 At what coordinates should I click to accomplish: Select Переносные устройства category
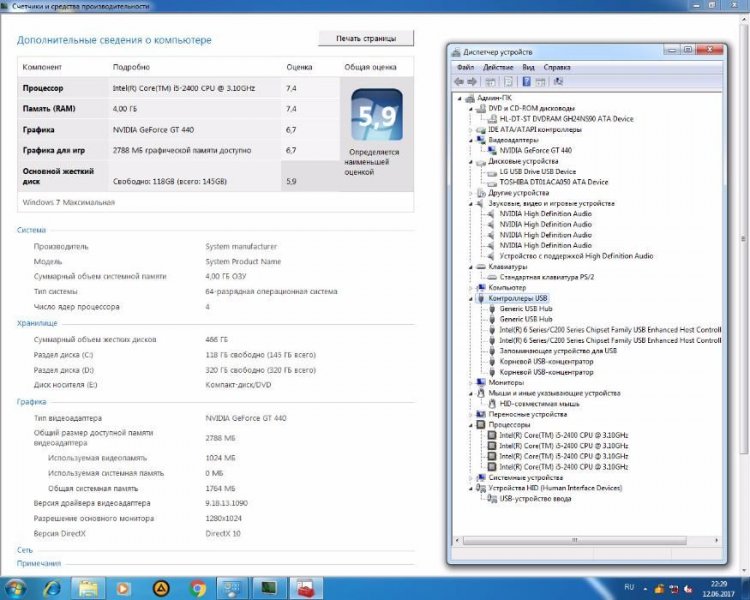(528, 414)
